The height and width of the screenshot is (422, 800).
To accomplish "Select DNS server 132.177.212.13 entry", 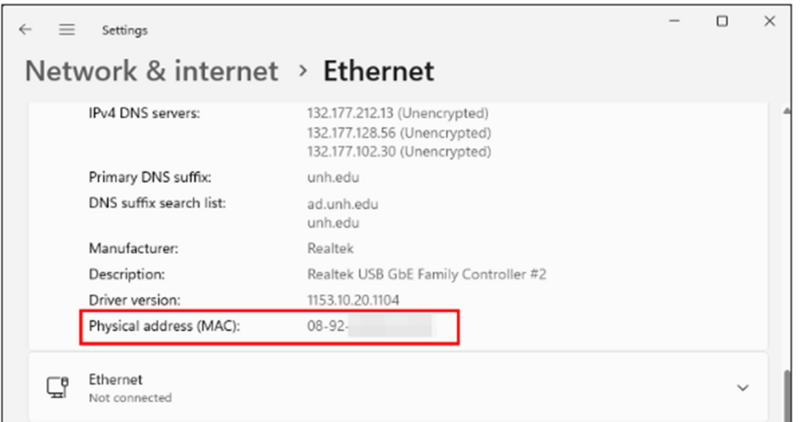I will [397, 113].
